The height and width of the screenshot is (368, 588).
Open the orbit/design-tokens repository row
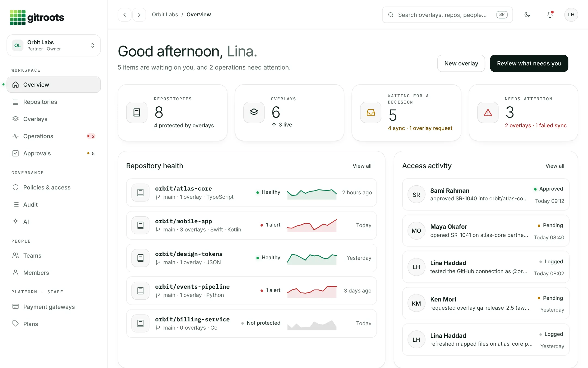pos(252,258)
